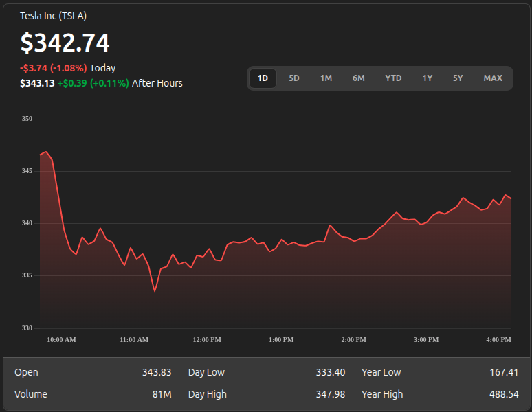
Task: Click the Day Low value 333.40
Action: [x=331, y=372]
